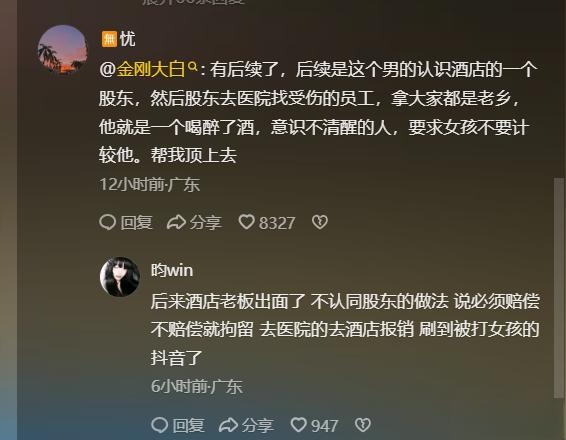View 忧's sunset palm tree avatar
This screenshot has height=440, width=566.
pos(63,49)
